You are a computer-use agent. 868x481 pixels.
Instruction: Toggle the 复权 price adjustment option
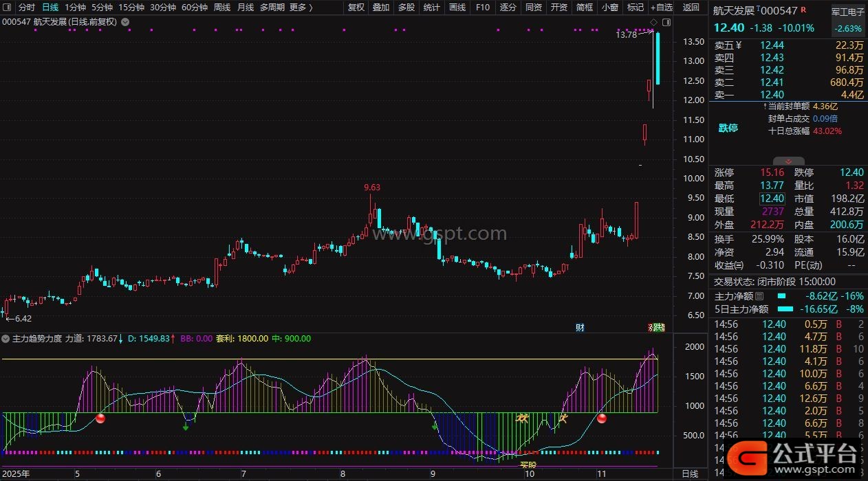[356, 8]
